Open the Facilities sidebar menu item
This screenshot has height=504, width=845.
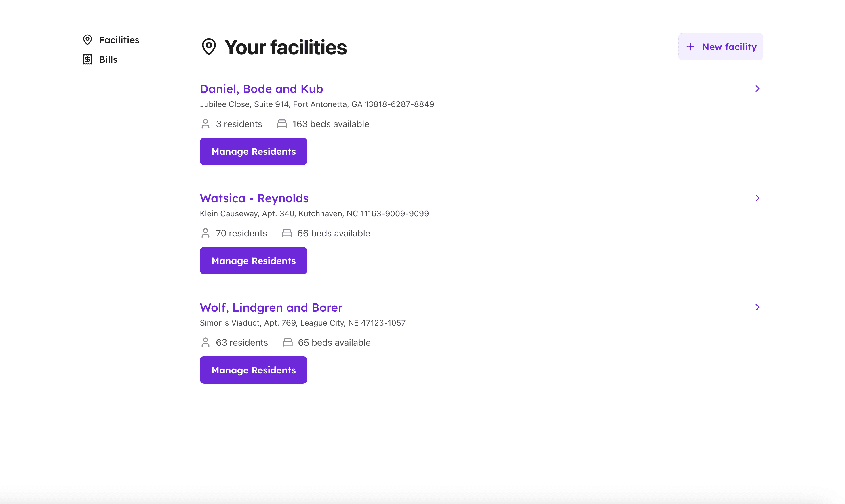(119, 40)
